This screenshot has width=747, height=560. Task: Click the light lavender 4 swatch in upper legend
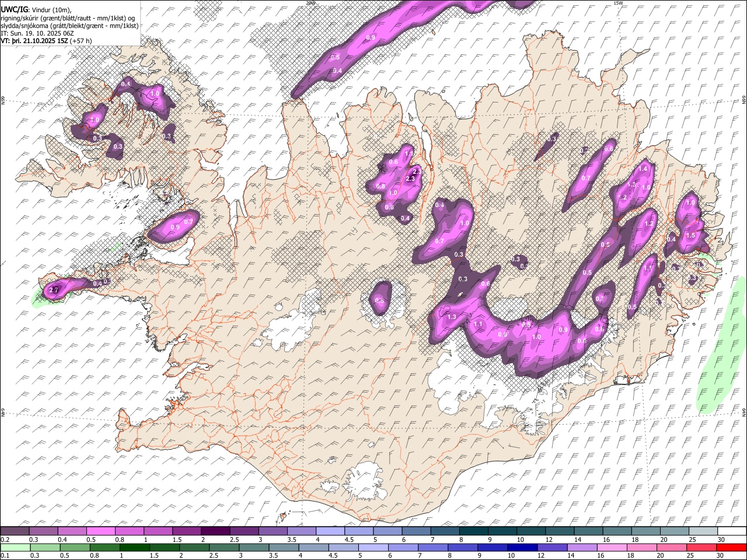click(x=329, y=531)
